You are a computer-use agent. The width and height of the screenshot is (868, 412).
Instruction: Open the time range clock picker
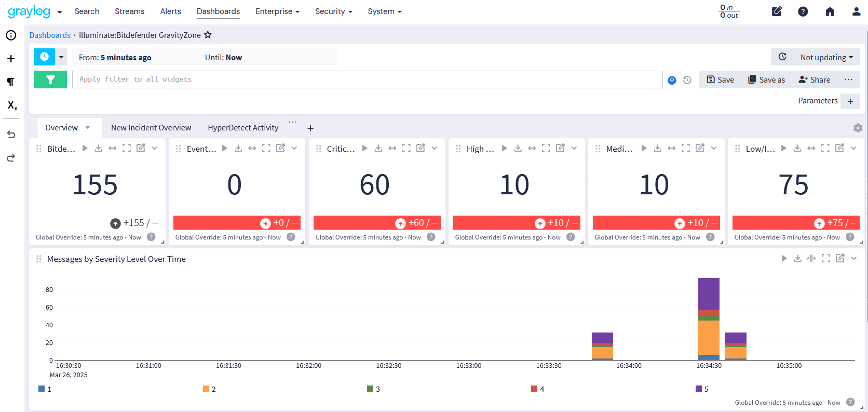pyautogui.click(x=44, y=57)
